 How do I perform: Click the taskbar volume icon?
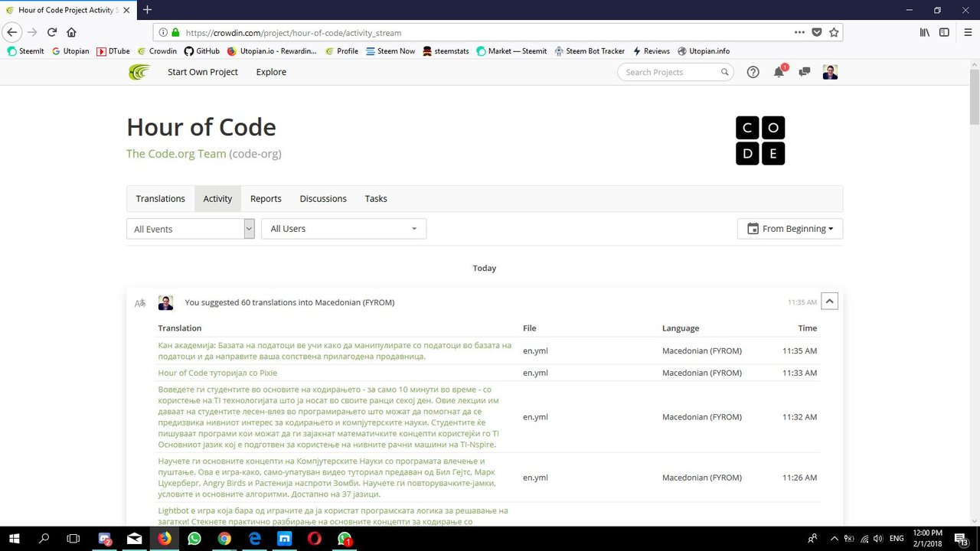tap(877, 539)
